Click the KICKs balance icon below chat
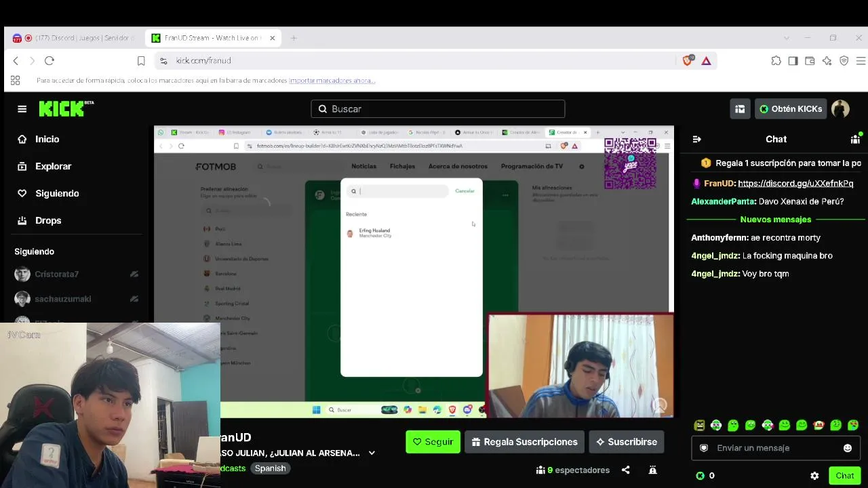 click(701, 476)
